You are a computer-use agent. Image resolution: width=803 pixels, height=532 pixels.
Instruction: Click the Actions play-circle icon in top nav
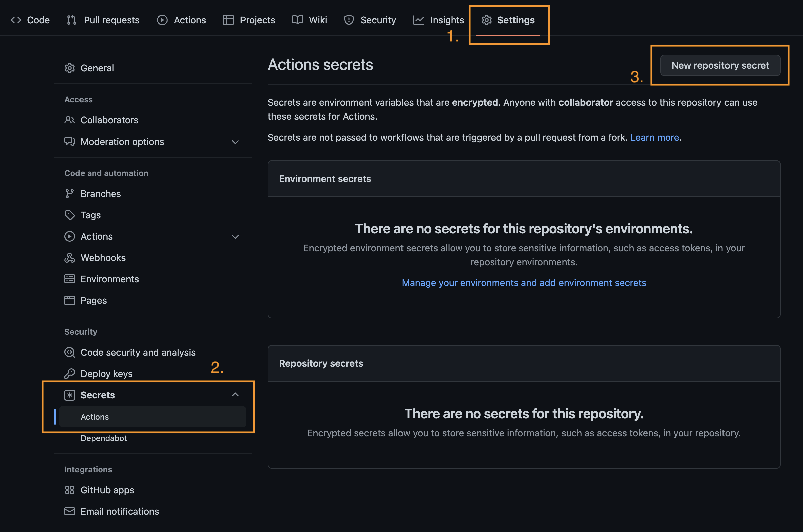click(162, 20)
